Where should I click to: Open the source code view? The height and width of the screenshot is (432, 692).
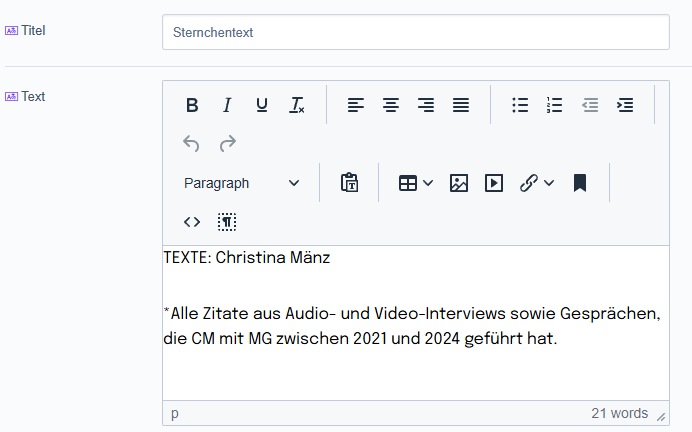tap(192, 222)
